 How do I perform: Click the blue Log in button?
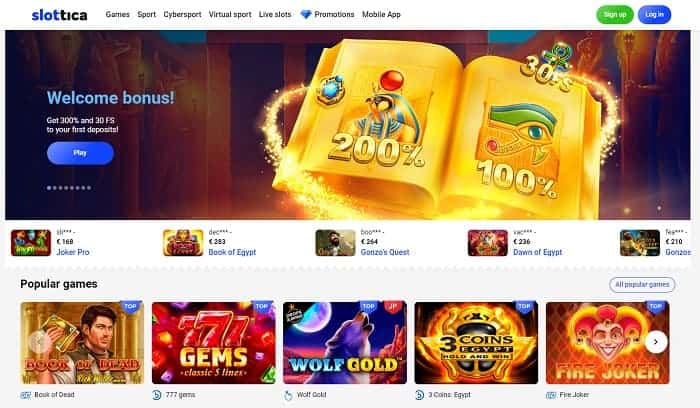(654, 15)
